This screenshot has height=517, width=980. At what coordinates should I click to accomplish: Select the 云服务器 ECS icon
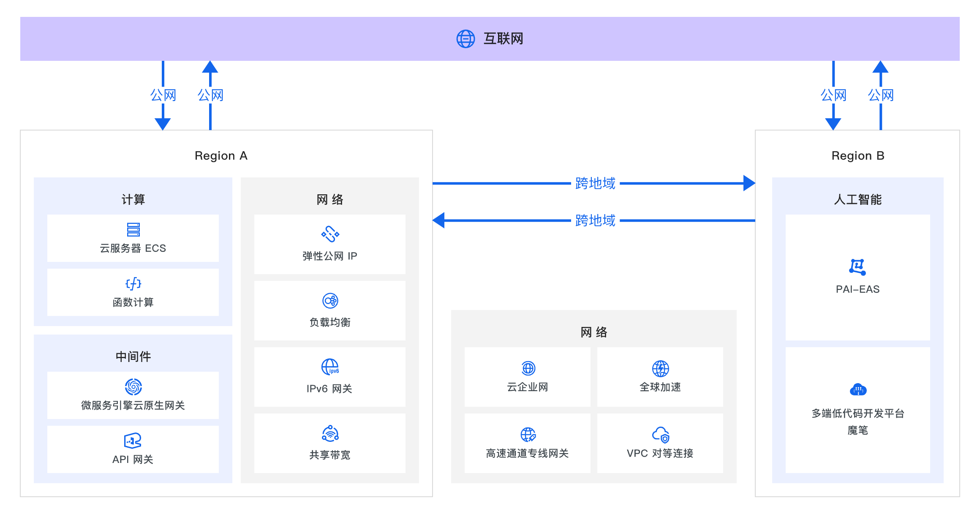[133, 229]
